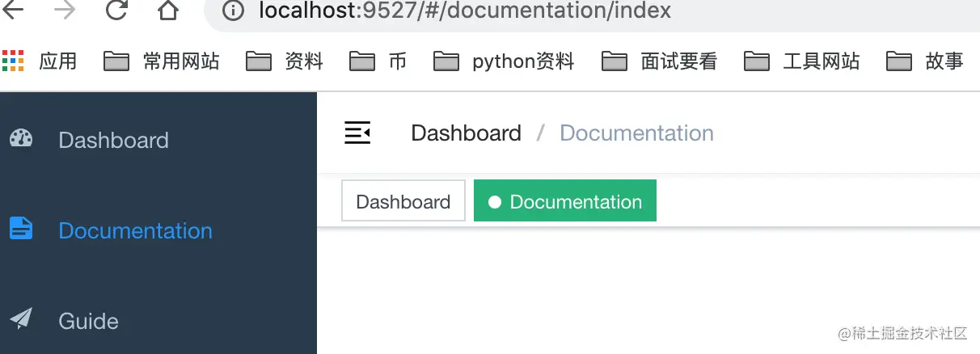Select Guide in the sidebar menu

(158, 321)
